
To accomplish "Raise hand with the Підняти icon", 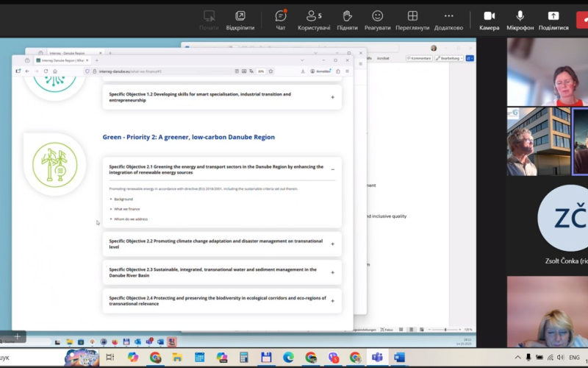I will [x=348, y=16].
